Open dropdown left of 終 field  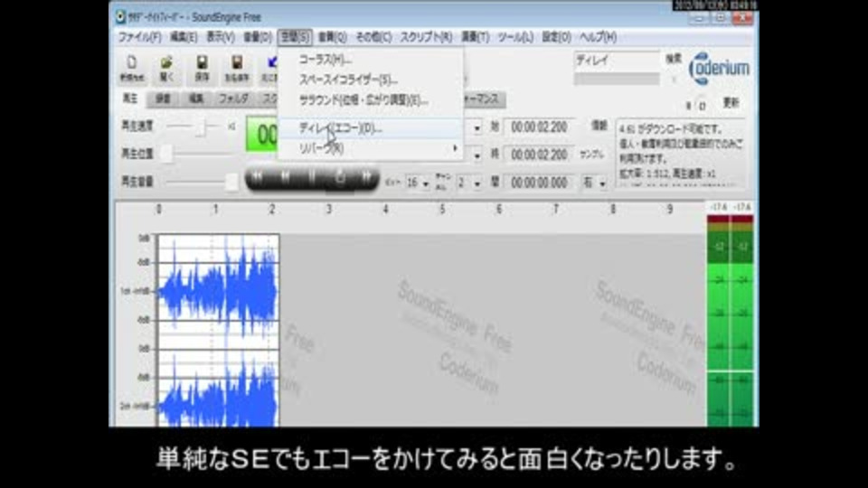(476, 155)
